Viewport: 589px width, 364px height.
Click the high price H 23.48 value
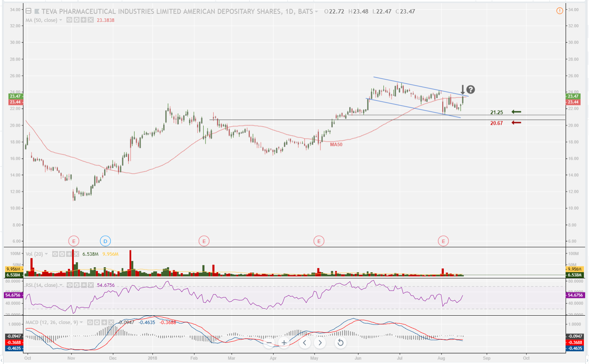point(361,12)
